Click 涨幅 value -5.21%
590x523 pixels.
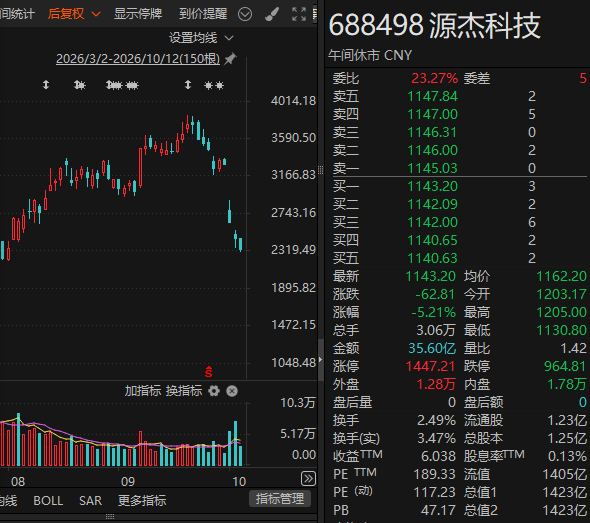click(x=433, y=312)
